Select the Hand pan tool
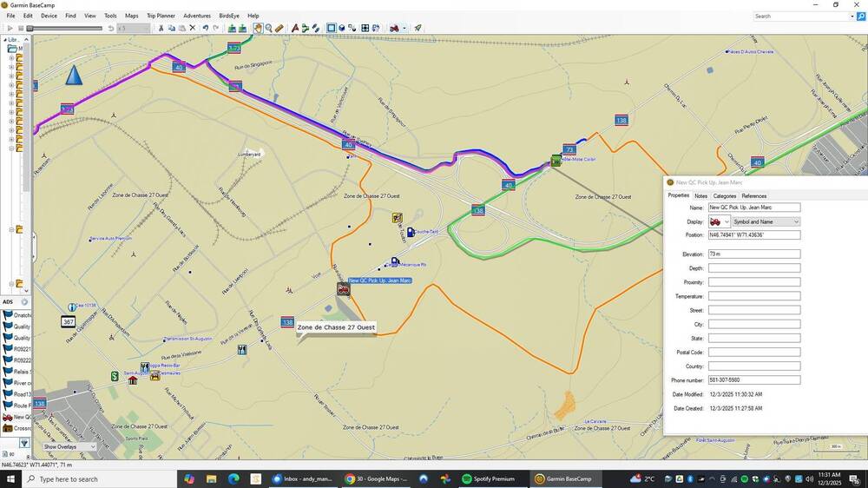Viewport: 868px width, 488px height. pyautogui.click(x=258, y=29)
